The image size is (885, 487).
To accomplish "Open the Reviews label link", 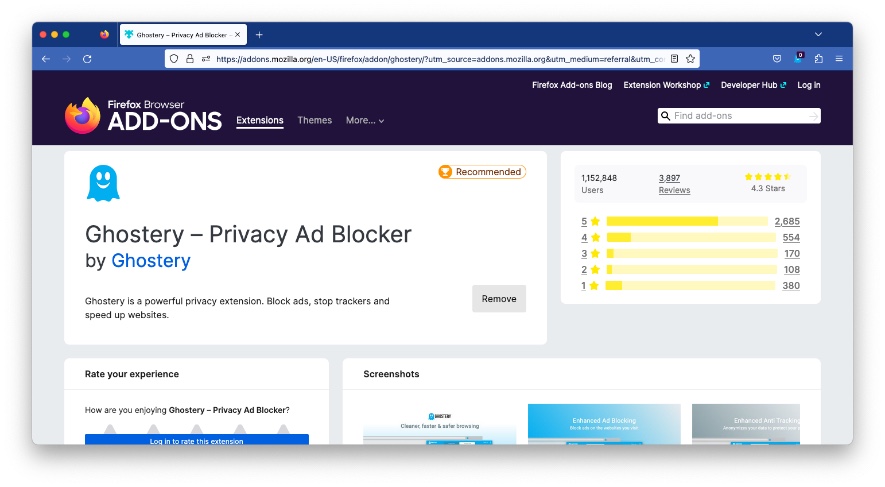I will click(x=674, y=190).
